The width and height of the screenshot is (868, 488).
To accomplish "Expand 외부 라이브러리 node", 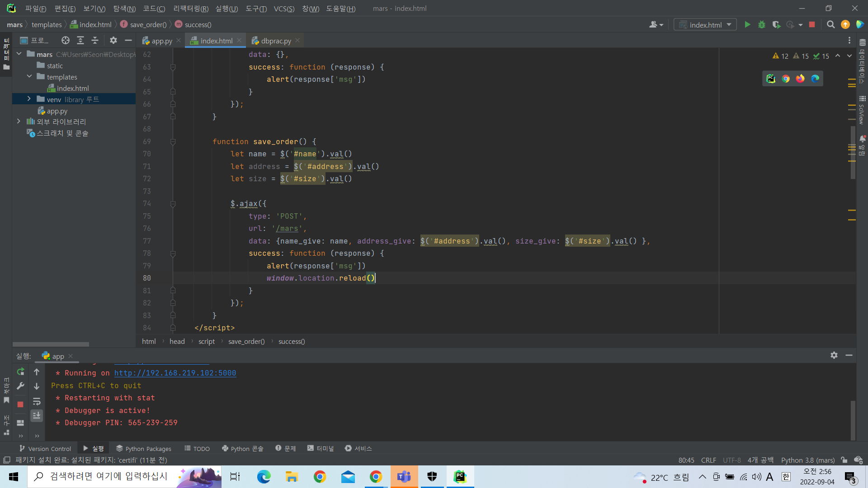I will pyautogui.click(x=19, y=122).
